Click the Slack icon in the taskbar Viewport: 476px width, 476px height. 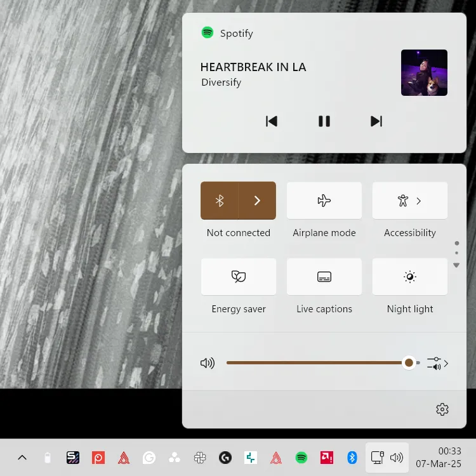tap(200, 458)
